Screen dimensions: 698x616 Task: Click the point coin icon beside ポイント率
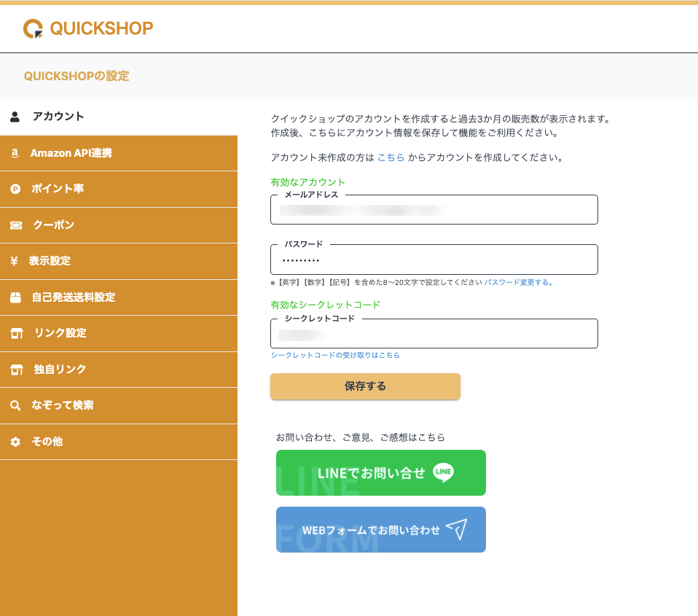[x=15, y=189]
